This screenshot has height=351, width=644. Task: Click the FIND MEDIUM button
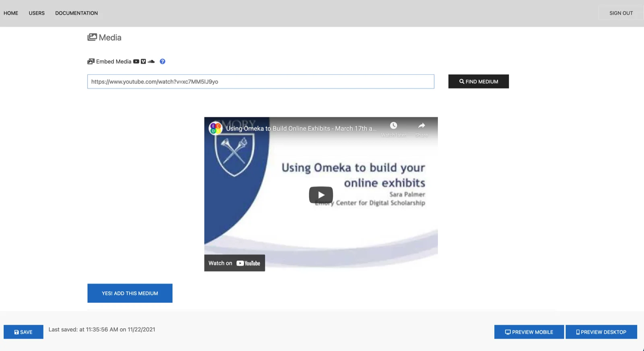[x=479, y=81]
